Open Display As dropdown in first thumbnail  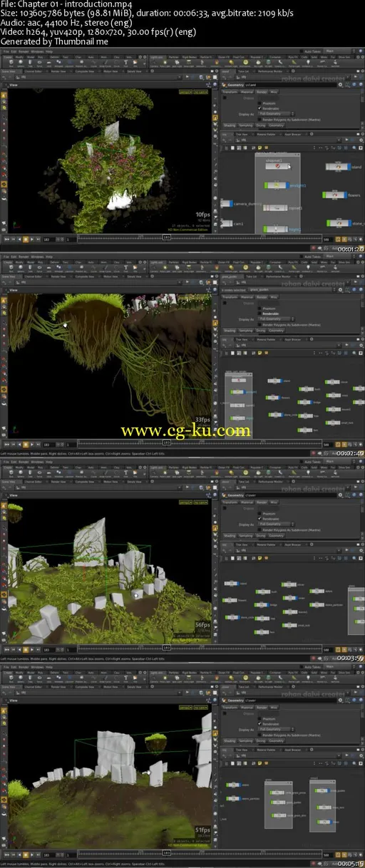[x=276, y=114]
